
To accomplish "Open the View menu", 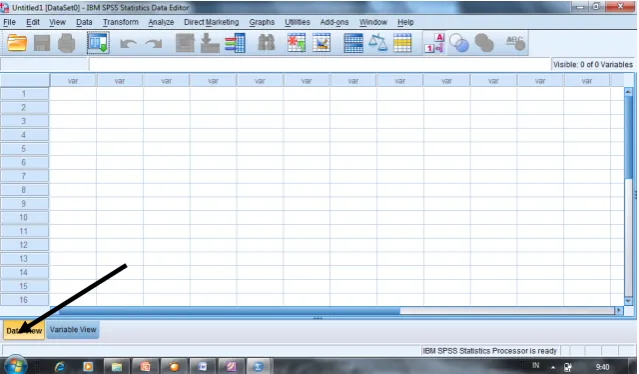I will [x=57, y=22].
